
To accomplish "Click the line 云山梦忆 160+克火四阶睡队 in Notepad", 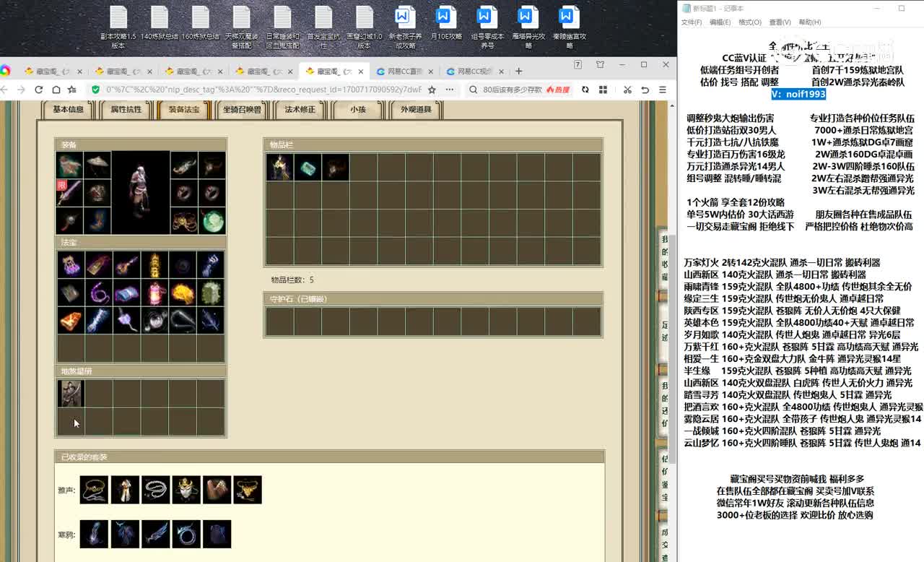I will pyautogui.click(x=802, y=443).
